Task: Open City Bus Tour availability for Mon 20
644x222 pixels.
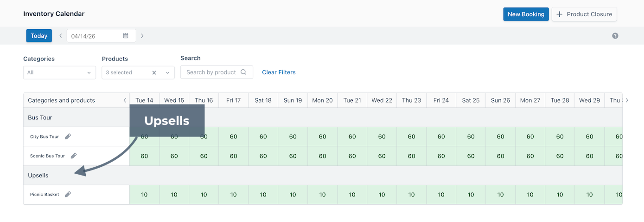Action: tap(322, 137)
